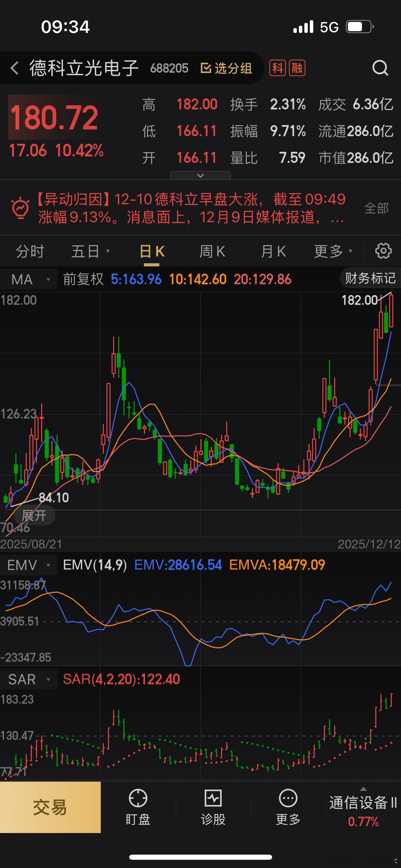
Task: Tap the start date 2025/08/21
Action: coord(31,544)
